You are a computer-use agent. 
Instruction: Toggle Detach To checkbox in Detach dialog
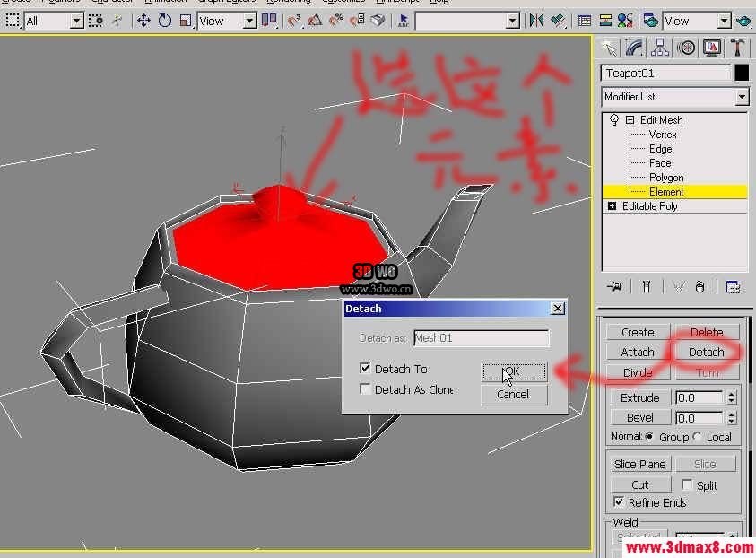[x=365, y=369]
